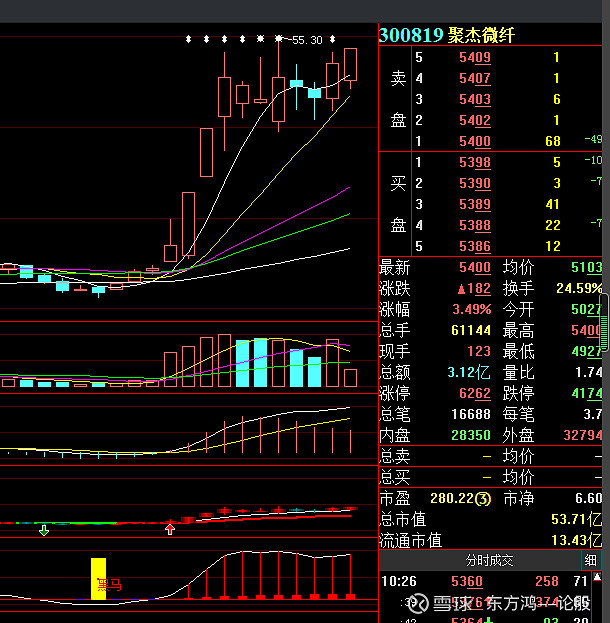This screenshot has height=623, width=610.
Task: Click the 55.30 high price label
Action: pos(307,40)
